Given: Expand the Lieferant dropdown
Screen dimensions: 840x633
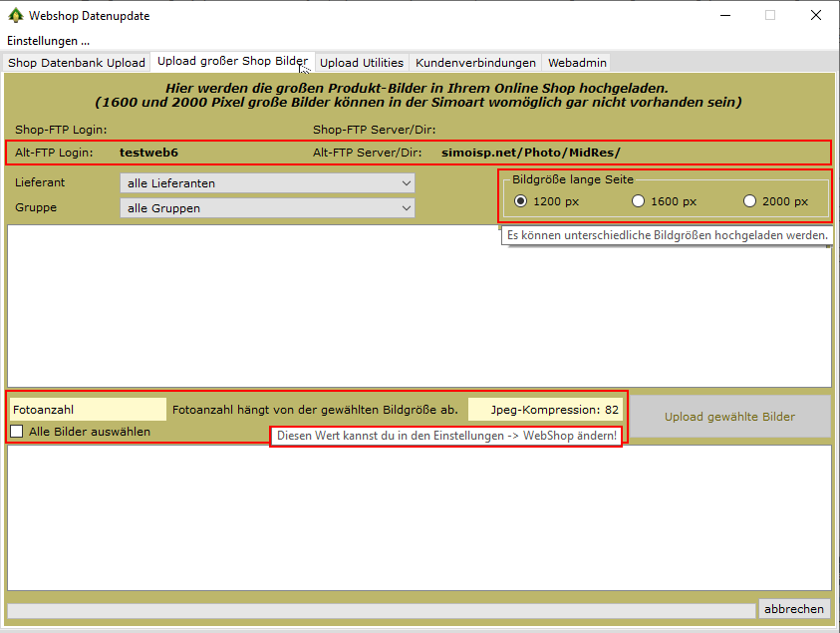Looking at the screenshot, I should click(266, 183).
